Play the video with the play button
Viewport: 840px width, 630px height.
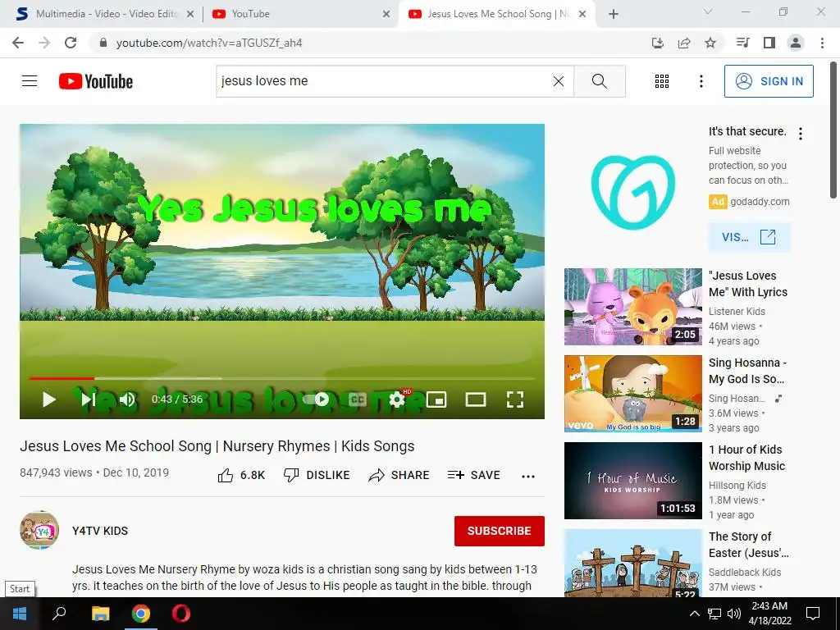(48, 399)
